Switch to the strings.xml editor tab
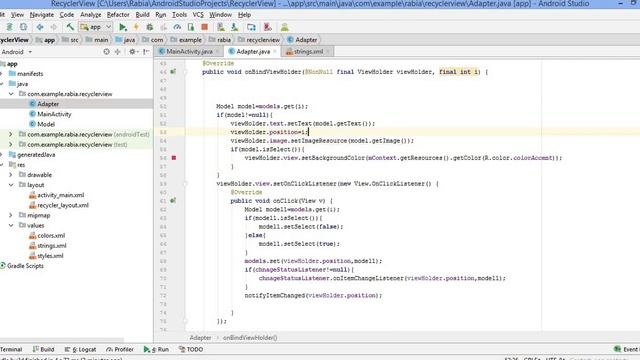Viewport: 640px width, 360px height. pyautogui.click(x=309, y=52)
